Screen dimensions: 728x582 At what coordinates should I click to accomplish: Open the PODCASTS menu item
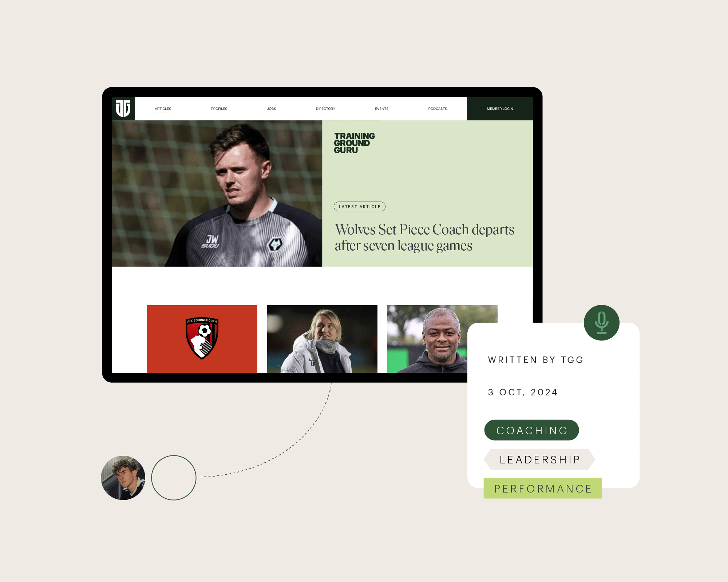pyautogui.click(x=438, y=108)
